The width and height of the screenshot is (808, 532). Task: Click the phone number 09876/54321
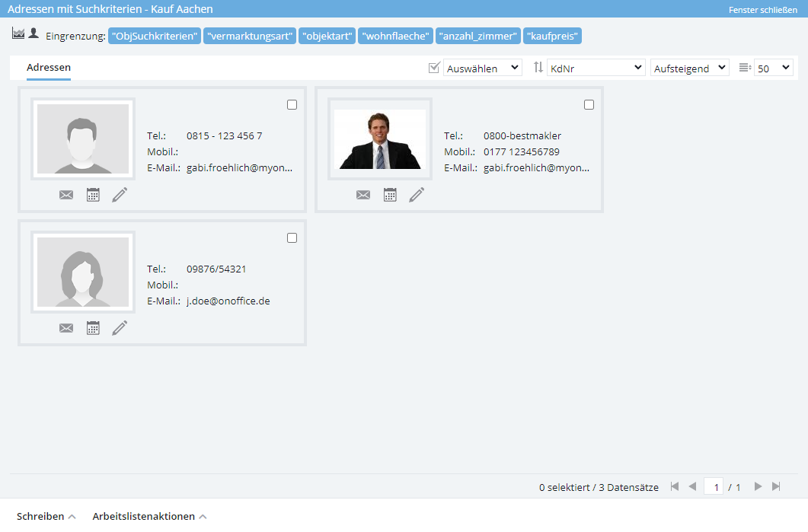click(216, 269)
